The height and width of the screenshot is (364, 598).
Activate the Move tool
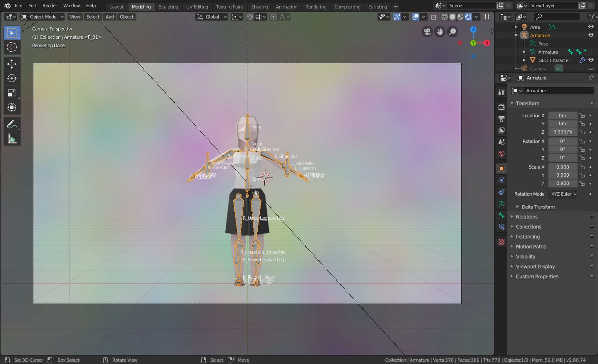click(12, 64)
